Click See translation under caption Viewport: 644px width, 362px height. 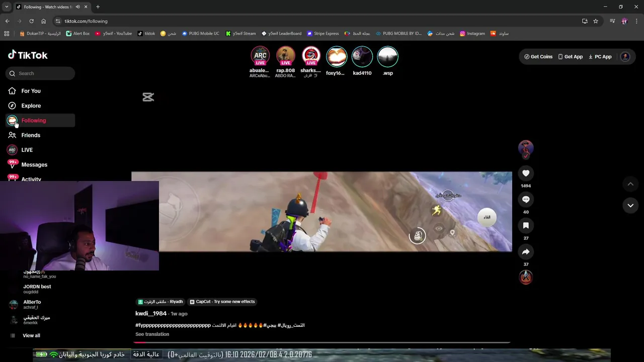point(152,334)
